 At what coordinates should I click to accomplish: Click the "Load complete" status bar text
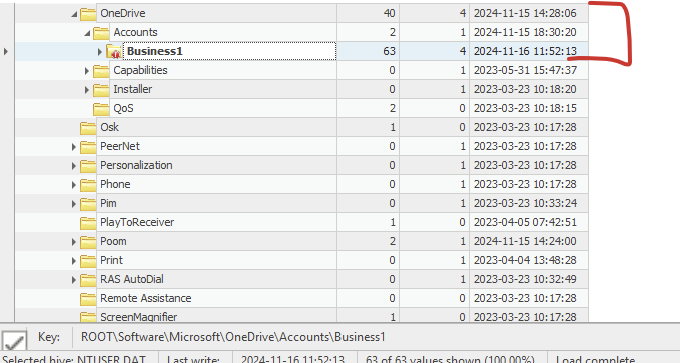[x=595, y=360]
